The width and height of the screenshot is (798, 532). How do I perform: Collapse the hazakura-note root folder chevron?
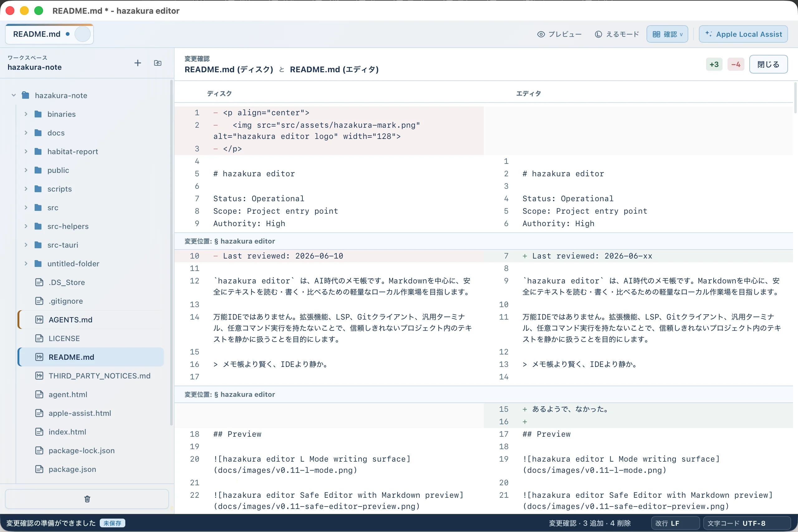tap(14, 95)
